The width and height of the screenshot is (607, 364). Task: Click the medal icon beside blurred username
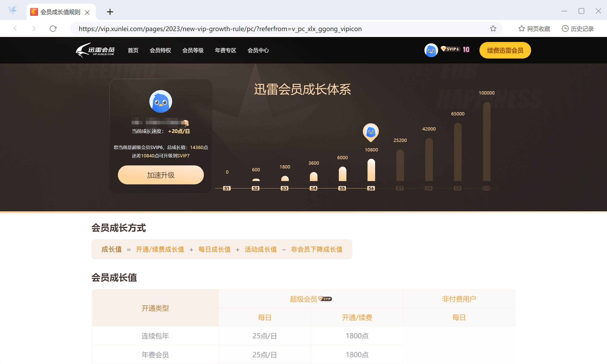(186, 123)
